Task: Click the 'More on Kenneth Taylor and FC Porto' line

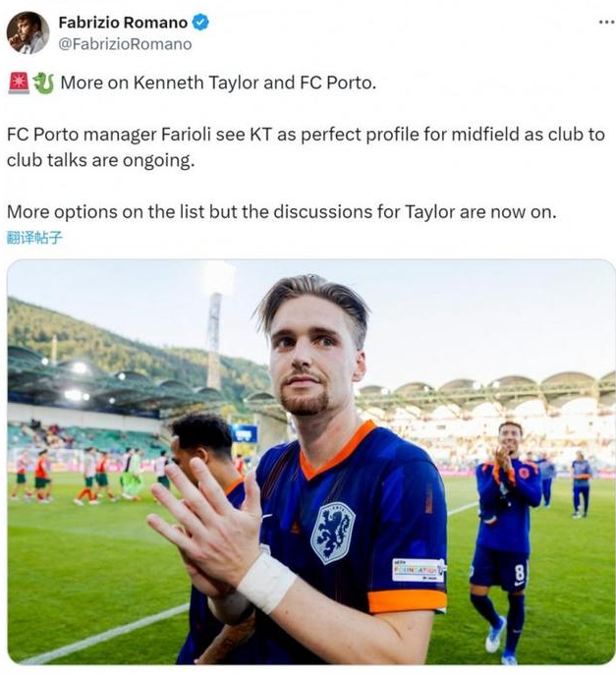Action: pos(218,83)
